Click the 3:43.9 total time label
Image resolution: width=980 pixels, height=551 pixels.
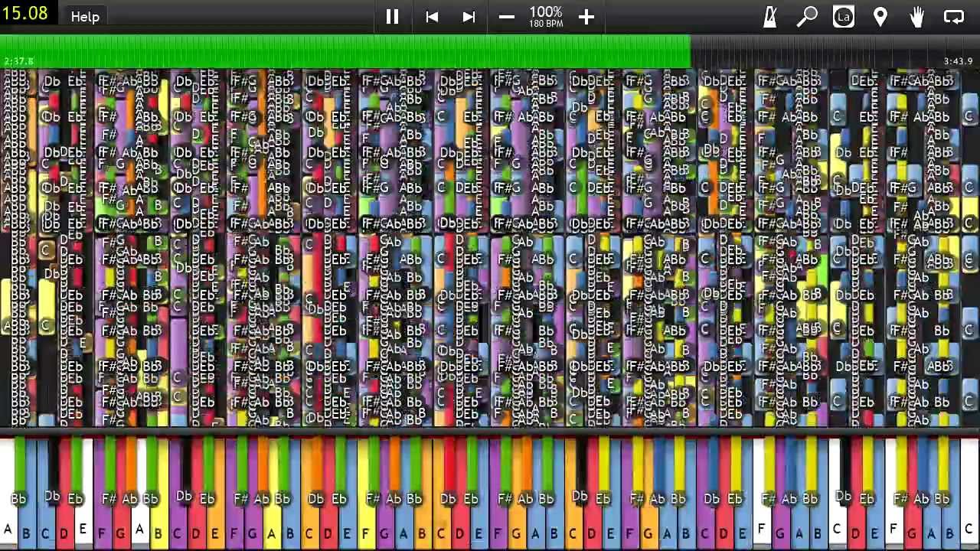click(x=957, y=61)
